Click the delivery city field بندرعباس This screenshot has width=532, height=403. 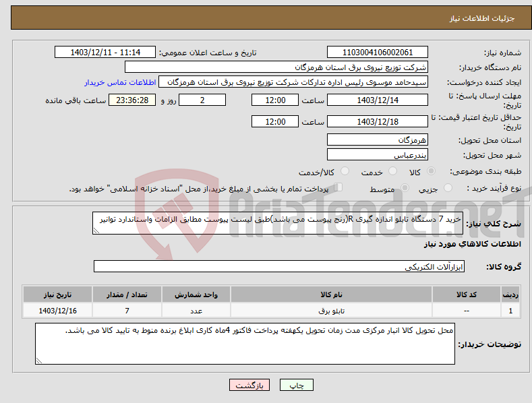[x=378, y=155]
